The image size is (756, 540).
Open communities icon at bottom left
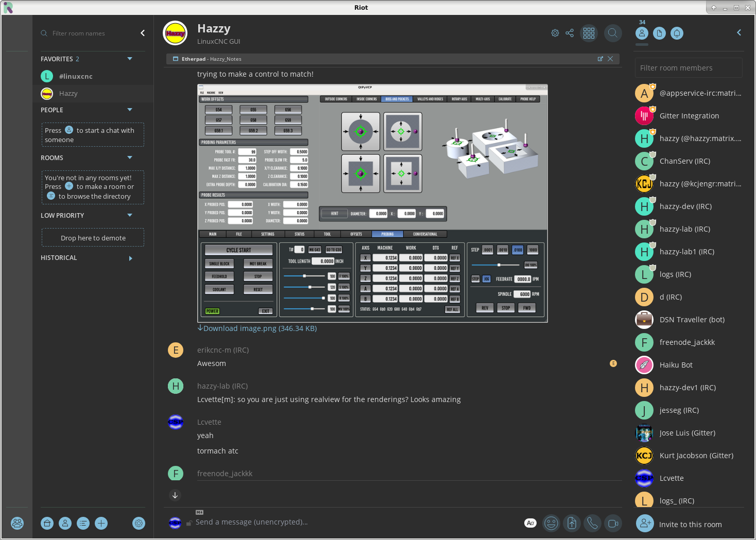[17, 524]
